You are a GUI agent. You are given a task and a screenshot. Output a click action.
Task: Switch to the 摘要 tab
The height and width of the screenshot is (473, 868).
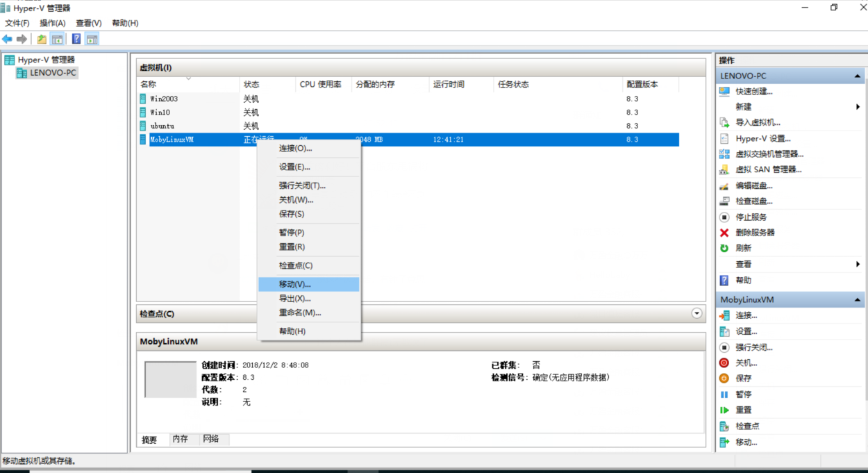tap(149, 440)
